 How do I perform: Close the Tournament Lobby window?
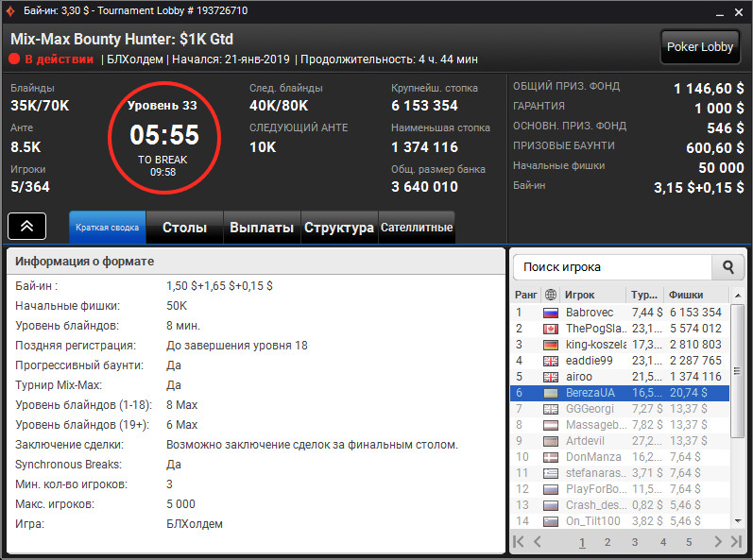tap(739, 12)
